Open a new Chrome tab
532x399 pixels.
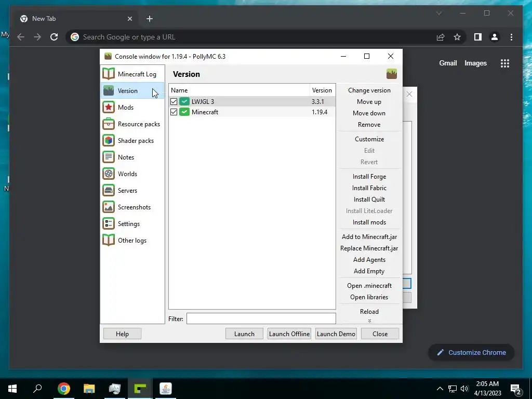150,19
